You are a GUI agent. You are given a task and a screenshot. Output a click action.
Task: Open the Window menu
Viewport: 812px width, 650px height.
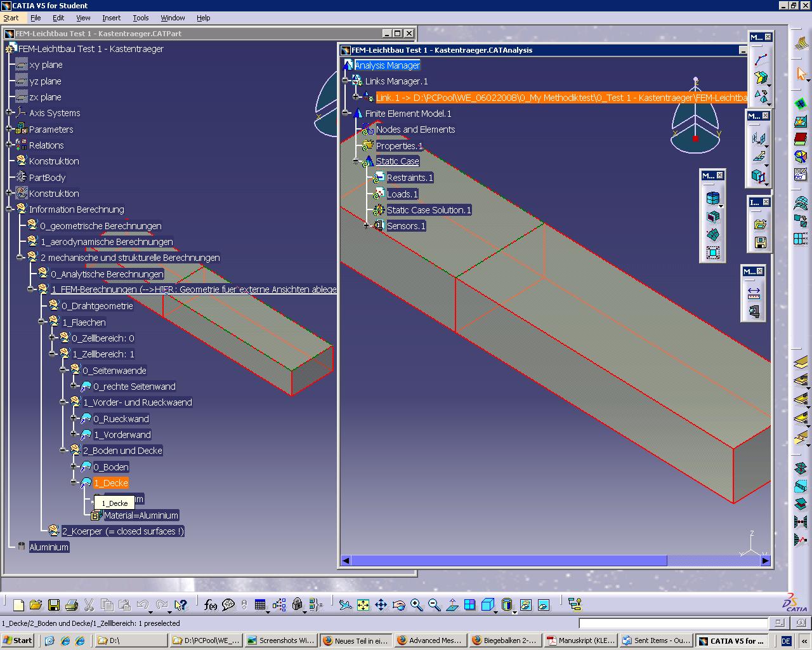point(173,18)
